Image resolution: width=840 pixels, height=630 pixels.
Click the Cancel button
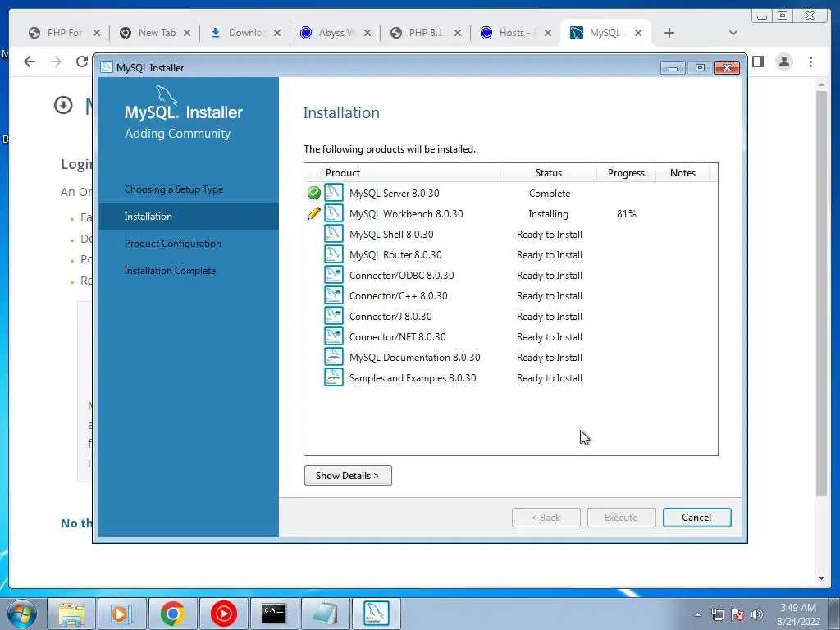pos(696,518)
